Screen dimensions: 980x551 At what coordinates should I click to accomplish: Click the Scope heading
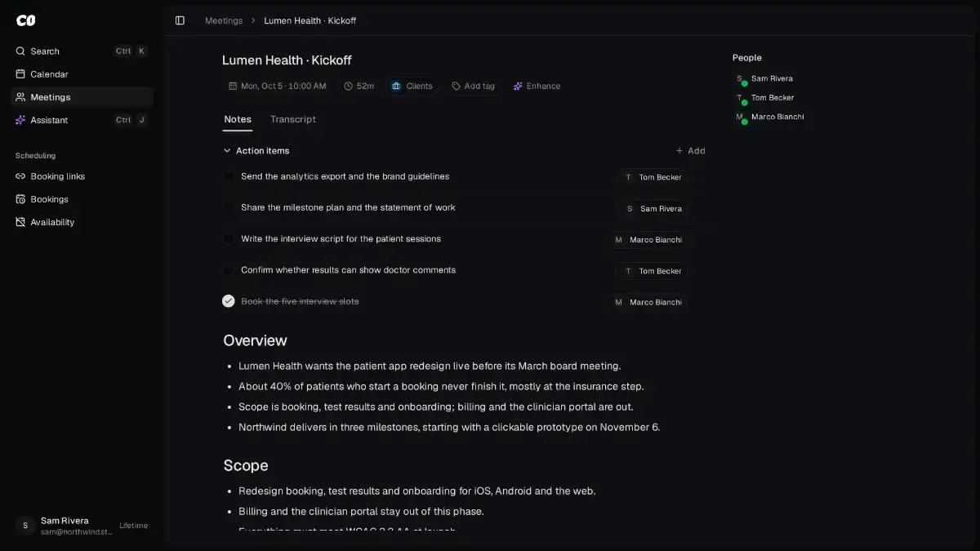(246, 465)
